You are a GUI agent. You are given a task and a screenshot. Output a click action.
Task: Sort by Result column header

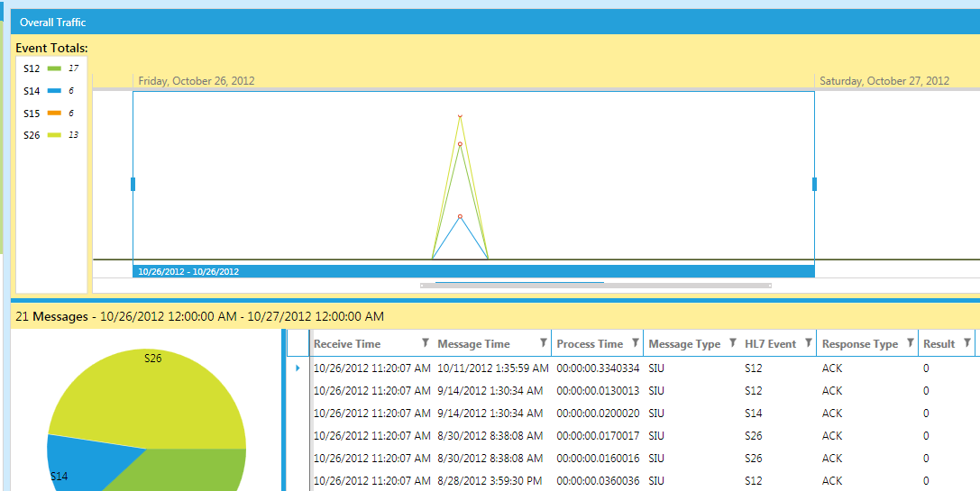pos(939,343)
